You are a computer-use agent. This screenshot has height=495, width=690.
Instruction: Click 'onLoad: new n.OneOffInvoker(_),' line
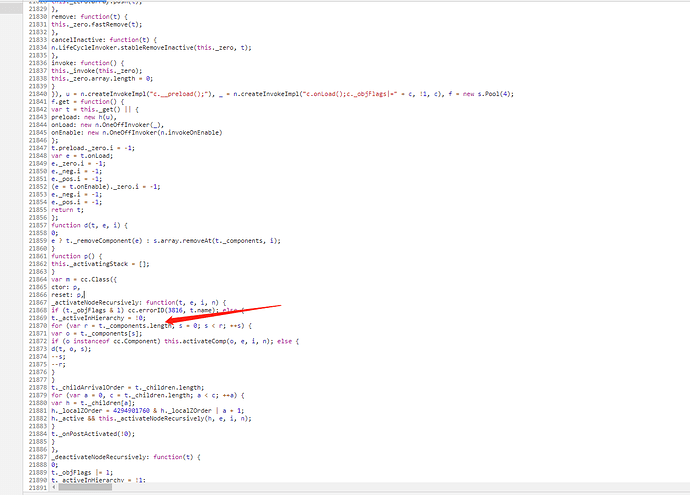[x=107, y=125]
